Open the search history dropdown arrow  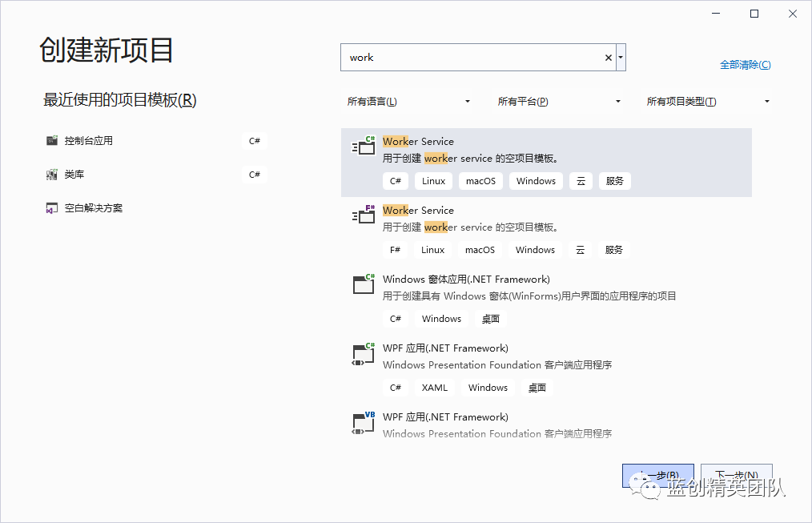tap(620, 57)
